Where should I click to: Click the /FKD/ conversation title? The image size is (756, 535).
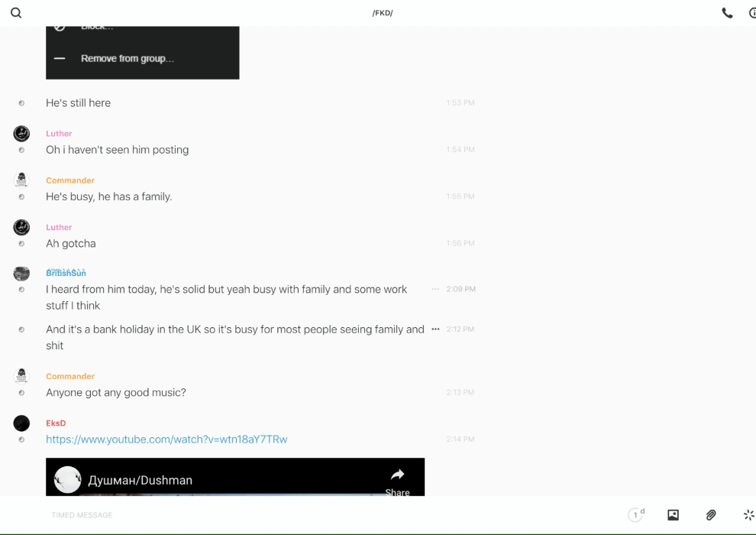pos(383,13)
